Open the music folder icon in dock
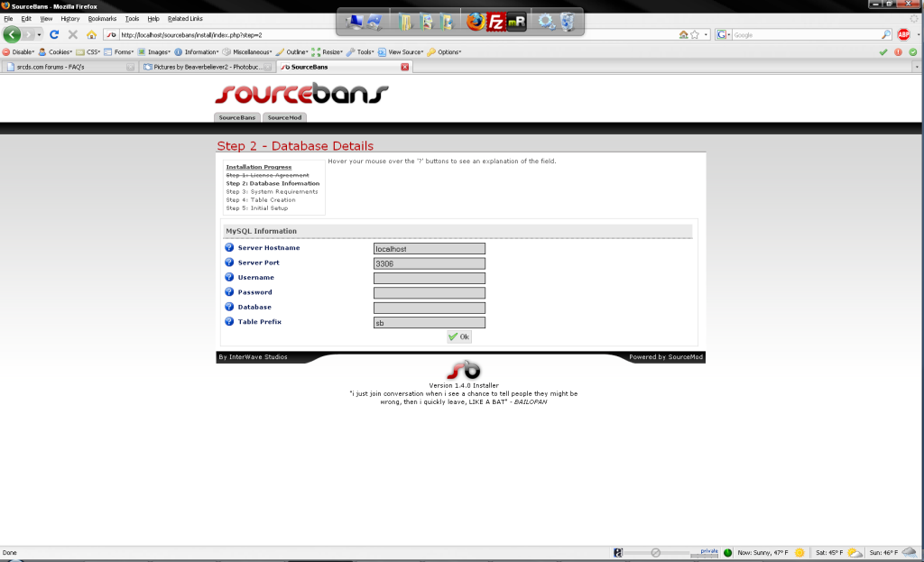Image resolution: width=924 pixels, height=562 pixels. click(447, 23)
